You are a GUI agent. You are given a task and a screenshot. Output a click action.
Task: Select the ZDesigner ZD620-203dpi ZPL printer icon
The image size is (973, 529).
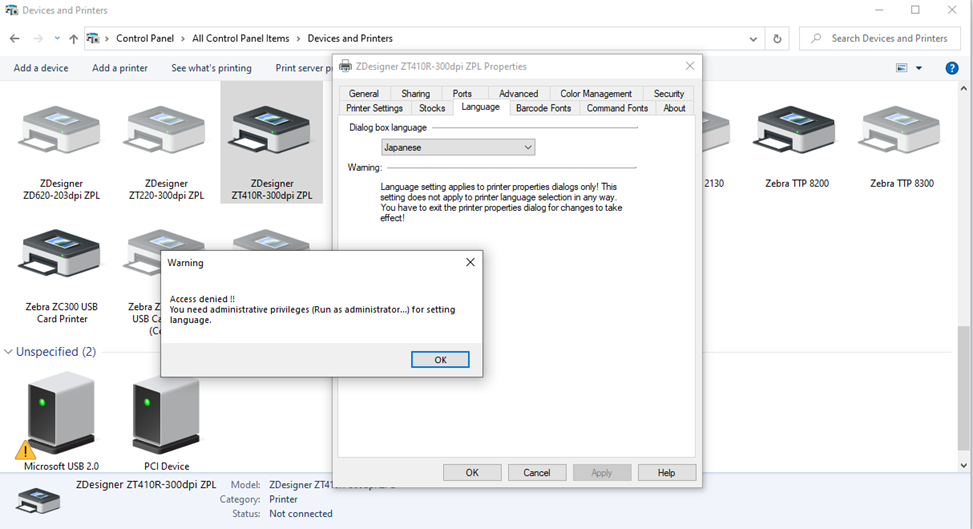[61, 130]
